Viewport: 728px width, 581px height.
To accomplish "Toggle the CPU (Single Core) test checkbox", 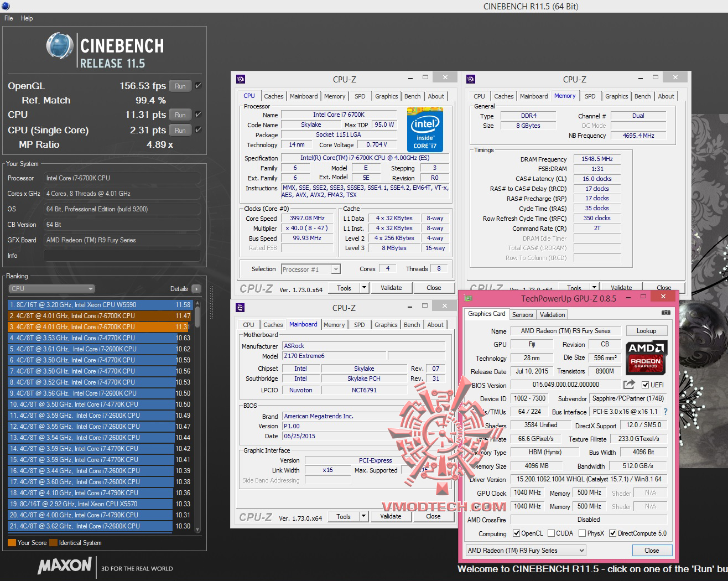I will coord(198,130).
